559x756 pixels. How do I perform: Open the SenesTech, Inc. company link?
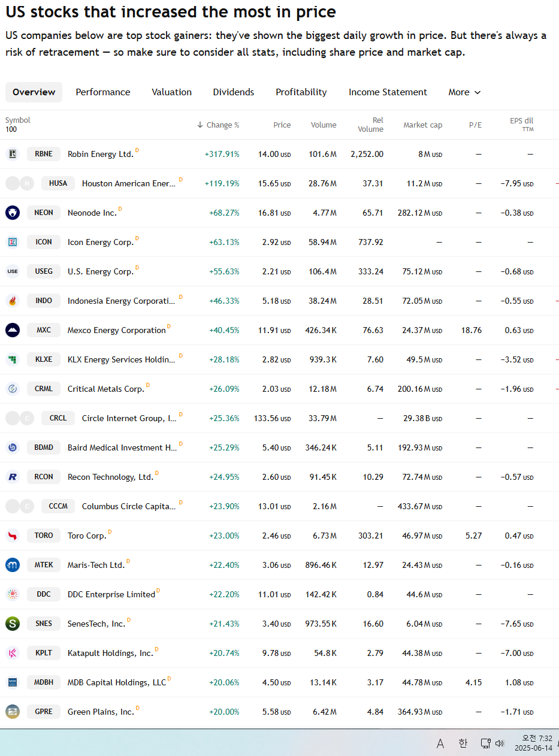(x=96, y=624)
